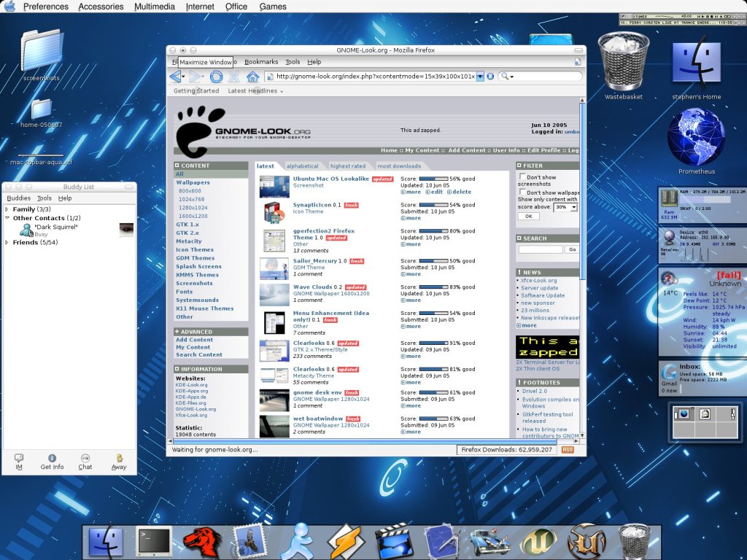Image resolution: width=747 pixels, height=560 pixels.
Task: Expand the Friends group in Buddy List
Action: pyautogui.click(x=7, y=242)
